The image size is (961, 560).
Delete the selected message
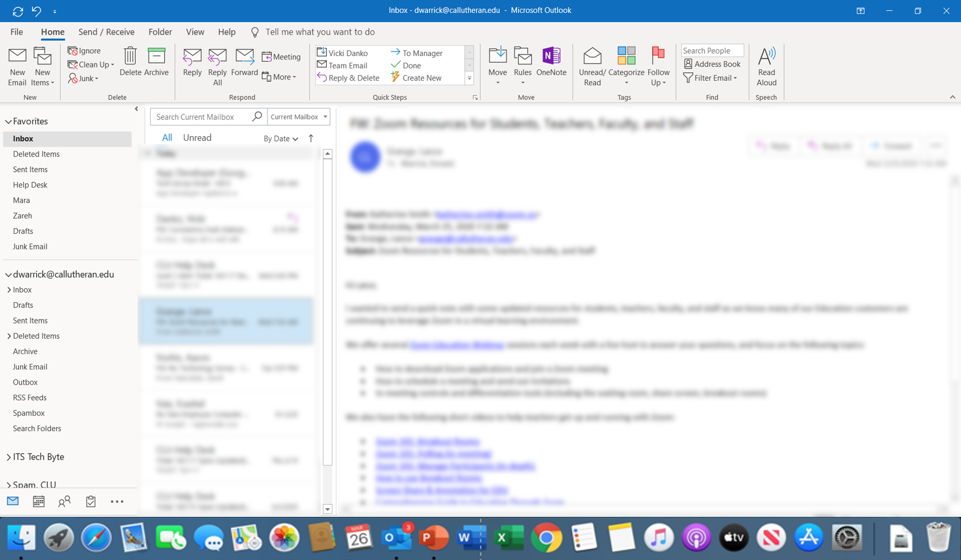130,62
